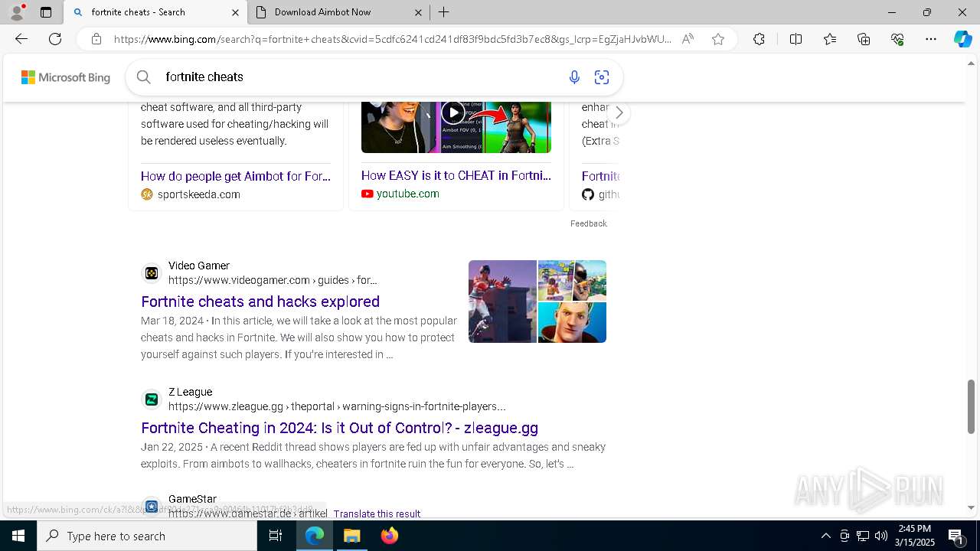Open the Edge profile icon
980x551 pixels.
[17, 12]
